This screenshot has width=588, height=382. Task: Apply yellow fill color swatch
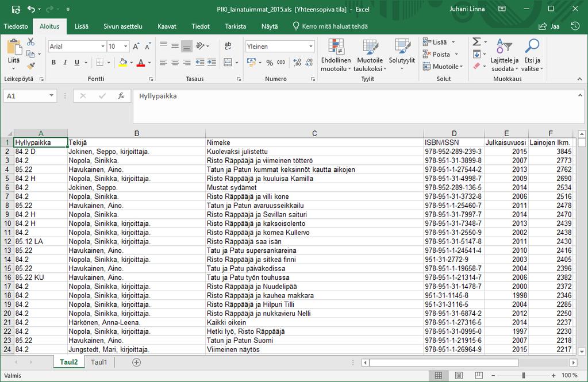pyautogui.click(x=123, y=63)
